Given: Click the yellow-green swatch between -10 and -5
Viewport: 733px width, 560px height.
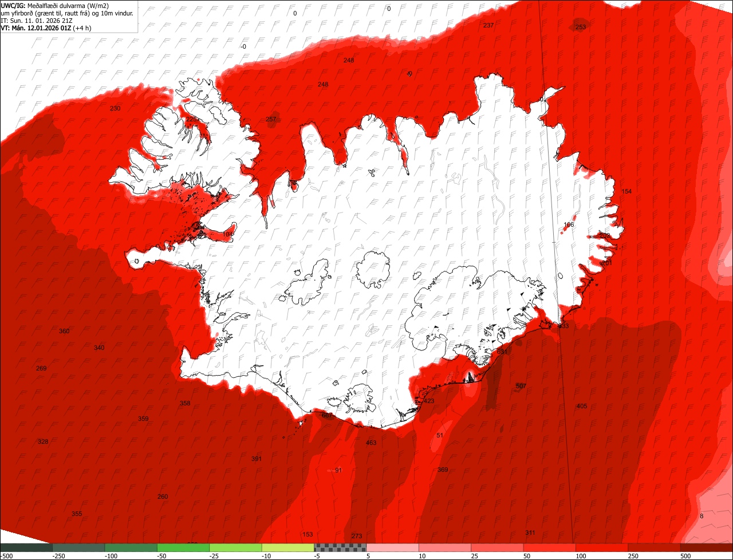Looking at the screenshot, I should [288, 548].
